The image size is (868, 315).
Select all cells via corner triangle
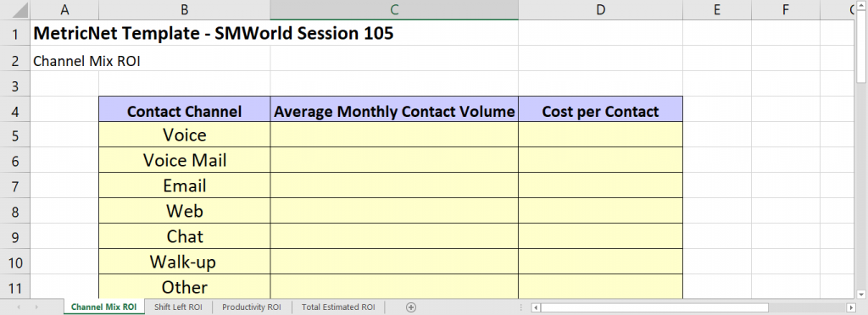pyautogui.click(x=15, y=10)
